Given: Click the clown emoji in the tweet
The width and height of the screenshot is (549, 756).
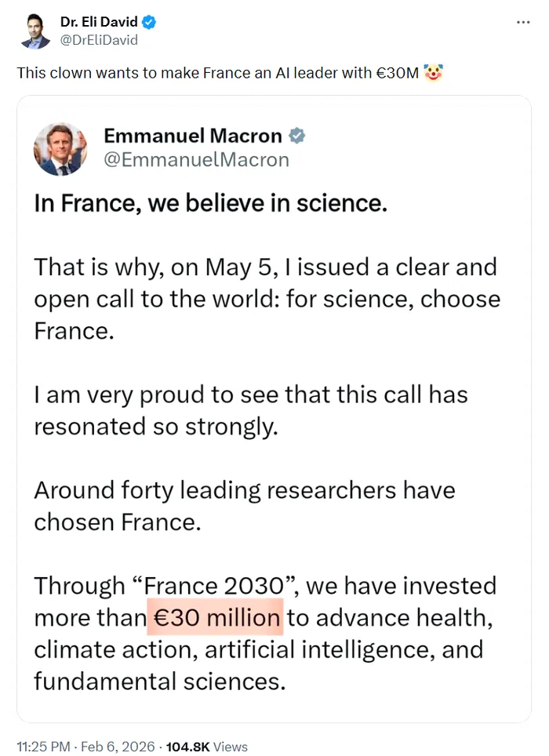Looking at the screenshot, I should tap(433, 73).
